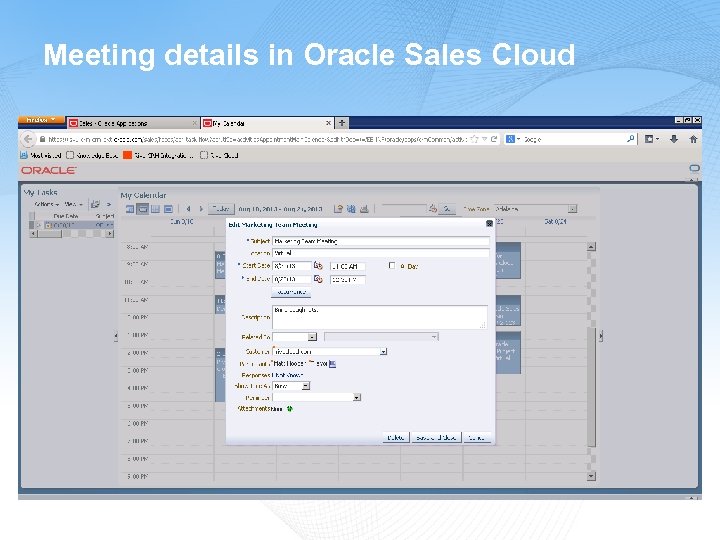Click the Start Date field
The height and width of the screenshot is (540, 720).
click(x=292, y=266)
